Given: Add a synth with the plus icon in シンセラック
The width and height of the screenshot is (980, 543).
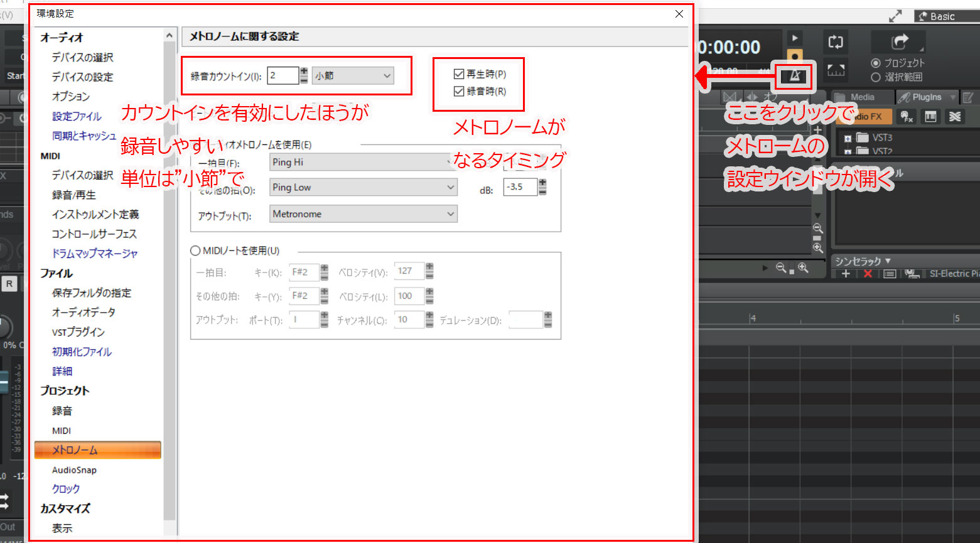Looking at the screenshot, I should pos(846,273).
